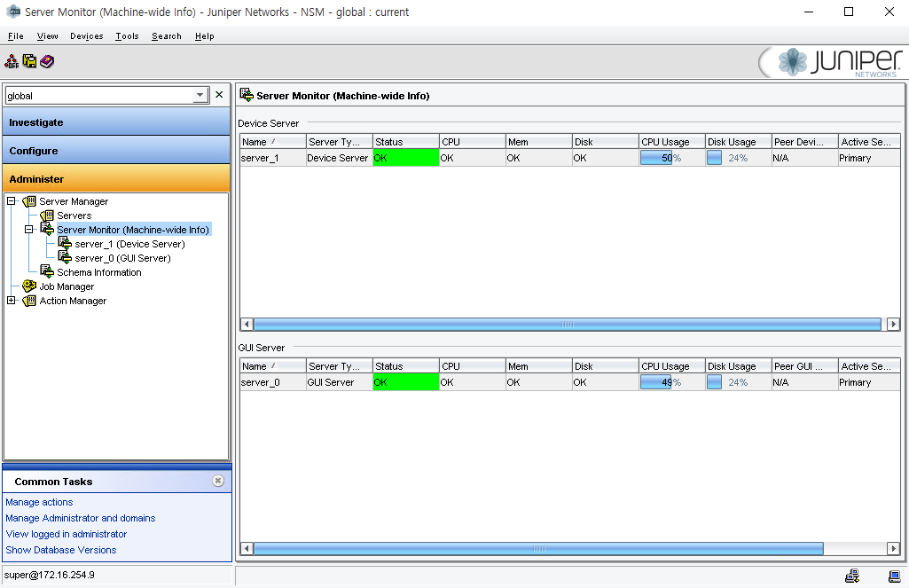909x588 pixels.
Task: Click super@172.16.254.9 status bar text
Action: (x=50, y=575)
